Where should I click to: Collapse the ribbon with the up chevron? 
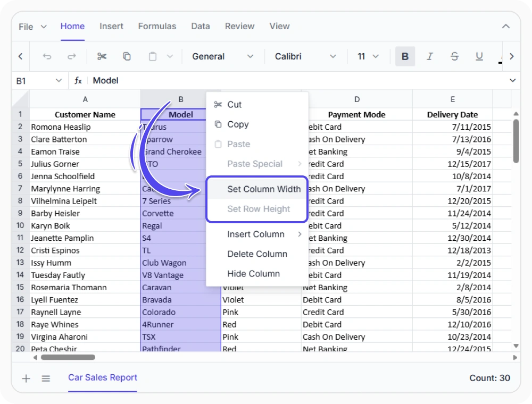tap(505, 26)
